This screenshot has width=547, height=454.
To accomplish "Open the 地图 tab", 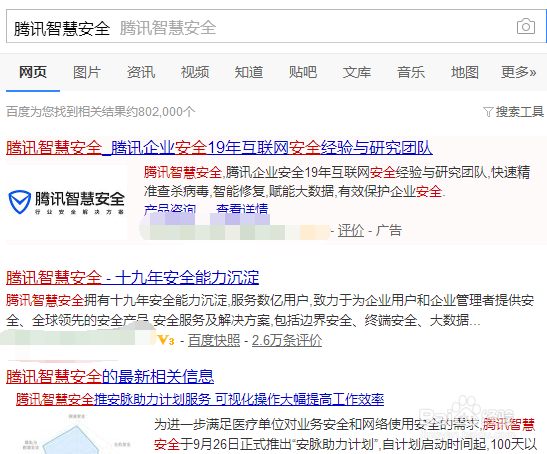I will (465, 72).
